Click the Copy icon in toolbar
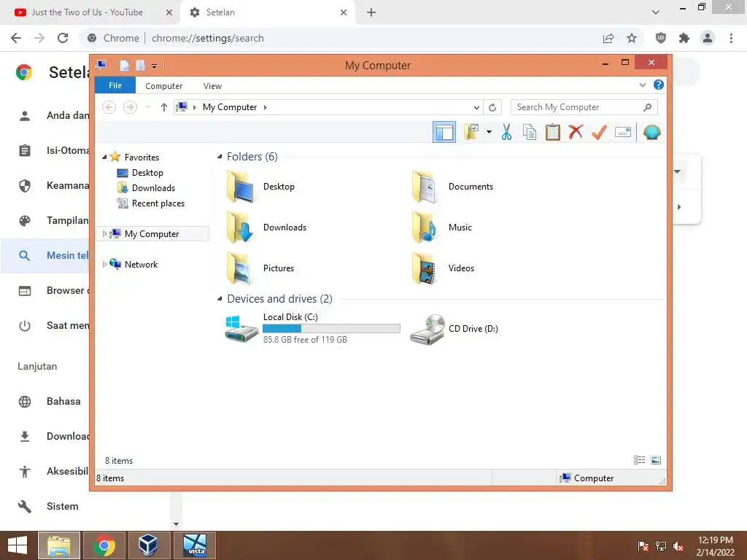 tap(530, 132)
